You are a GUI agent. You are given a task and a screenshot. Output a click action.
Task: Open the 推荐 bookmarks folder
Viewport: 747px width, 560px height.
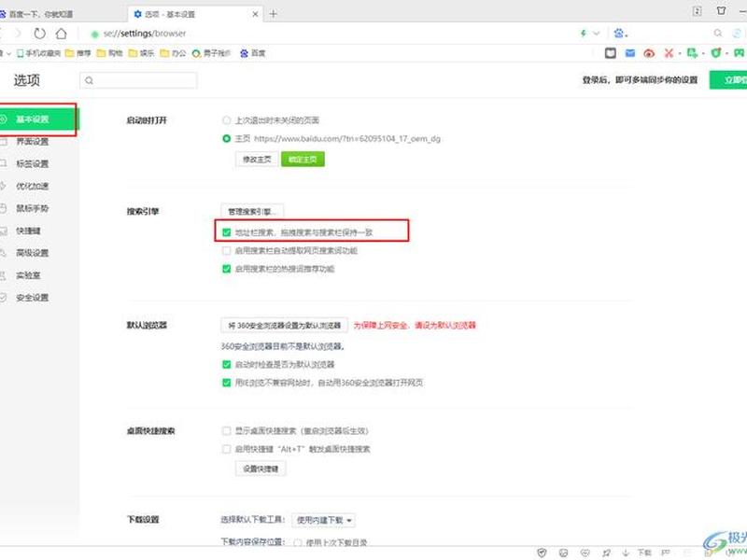78,53
